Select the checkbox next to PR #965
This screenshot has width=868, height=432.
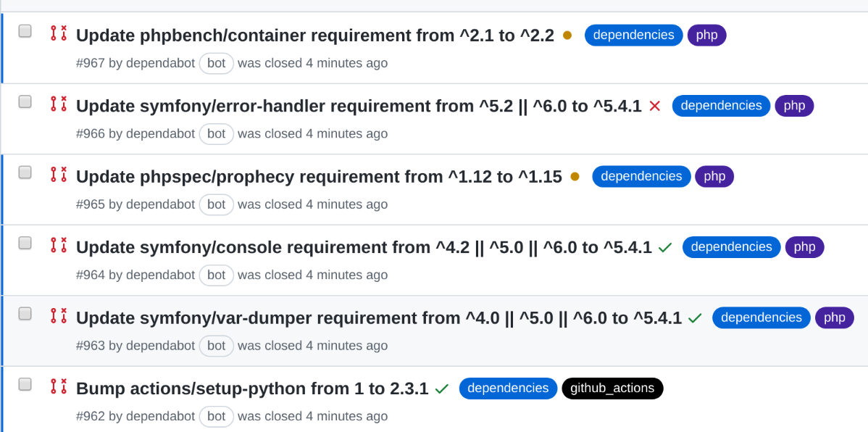point(25,172)
